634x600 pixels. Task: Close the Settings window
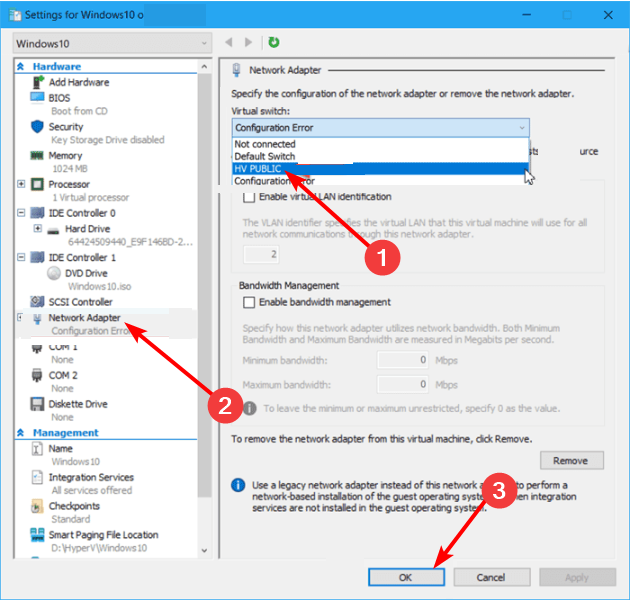tap(608, 15)
